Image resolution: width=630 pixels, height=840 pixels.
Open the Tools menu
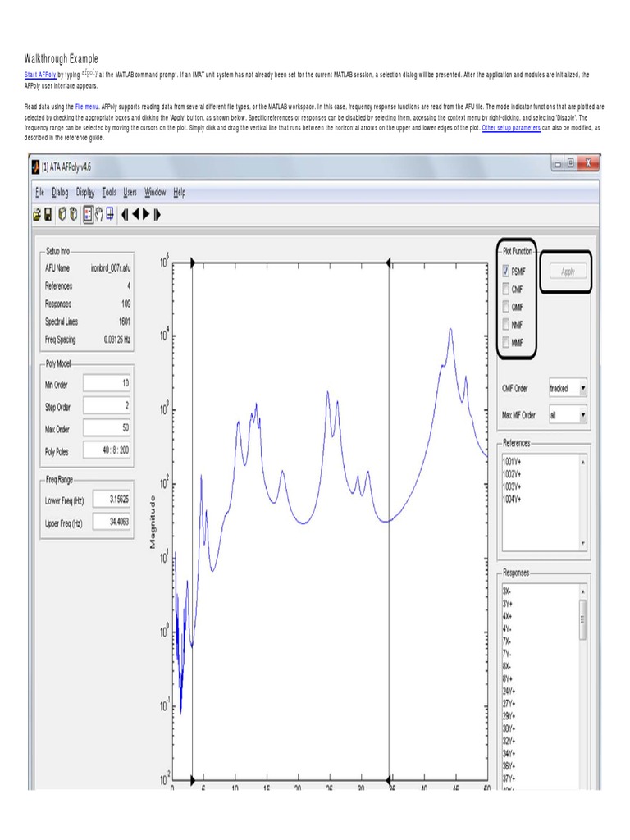pos(109,192)
